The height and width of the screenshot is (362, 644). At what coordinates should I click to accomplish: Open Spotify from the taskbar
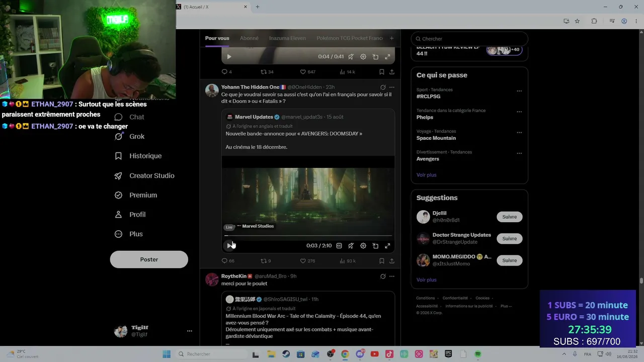pyautogui.click(x=477, y=354)
